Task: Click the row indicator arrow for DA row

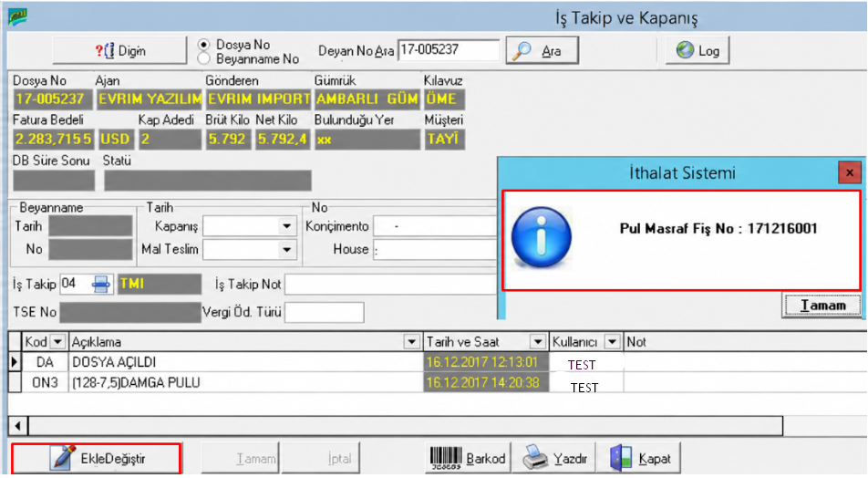Action: 15,362
